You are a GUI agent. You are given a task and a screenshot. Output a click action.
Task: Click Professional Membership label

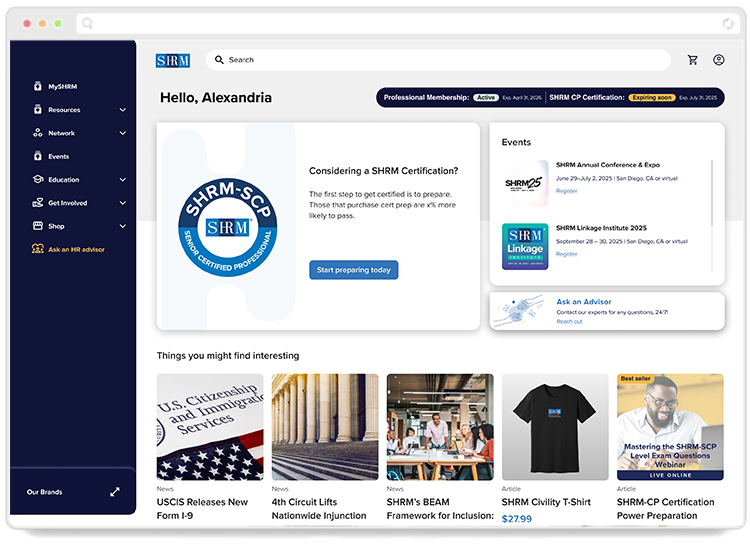click(426, 97)
